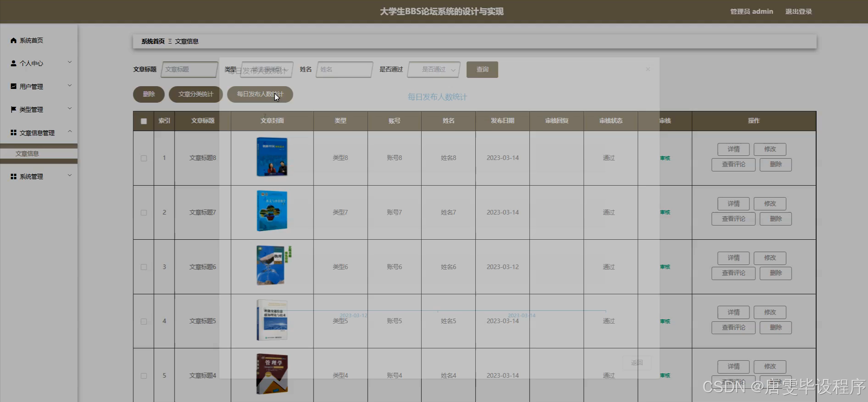Image resolution: width=868 pixels, height=402 pixels.
Task: Click cover thumbnail of 文章标题7
Action: 272,211
